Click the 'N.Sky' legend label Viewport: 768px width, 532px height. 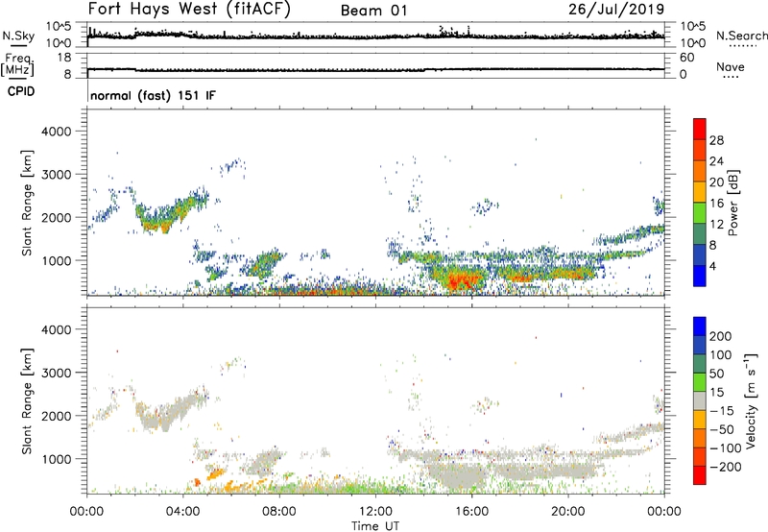[x=18, y=36]
